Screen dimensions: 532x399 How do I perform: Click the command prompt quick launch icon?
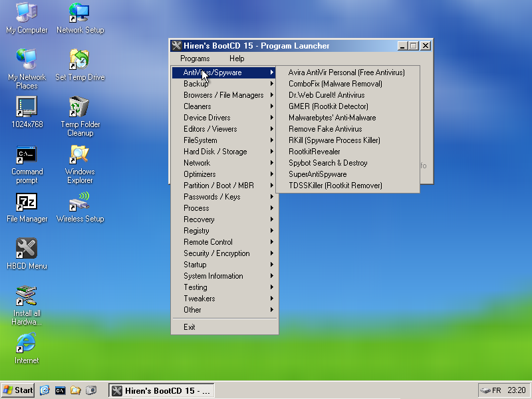[x=60, y=390]
